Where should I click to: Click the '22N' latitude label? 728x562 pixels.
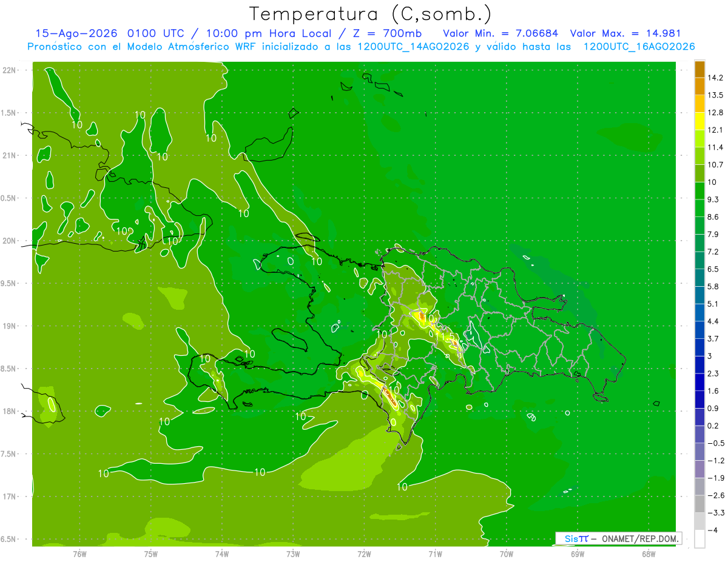coord(9,70)
